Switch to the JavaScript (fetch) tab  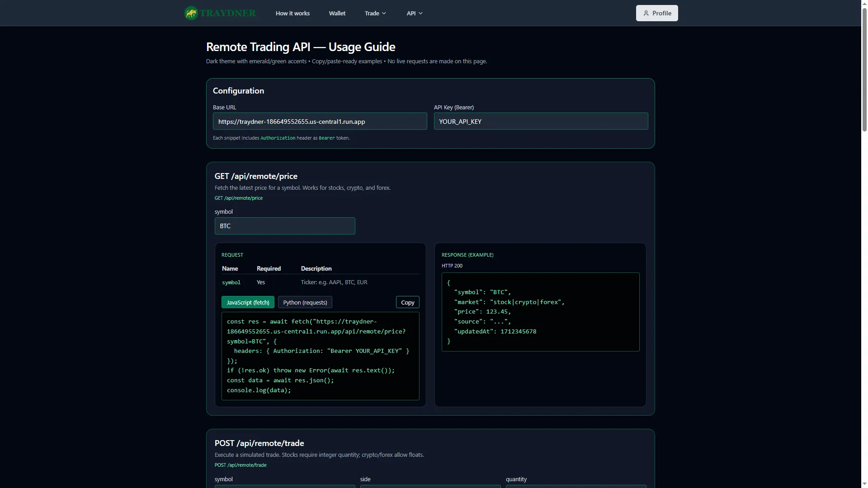pyautogui.click(x=248, y=302)
